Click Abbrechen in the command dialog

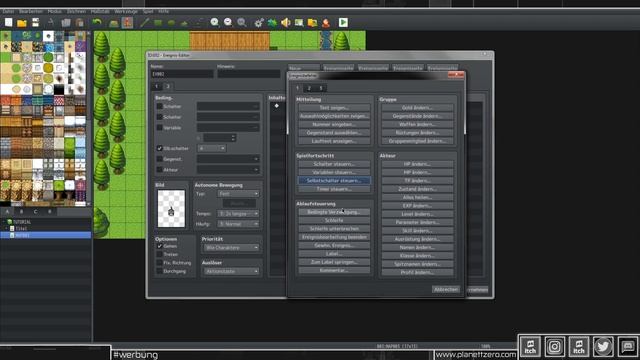point(446,289)
